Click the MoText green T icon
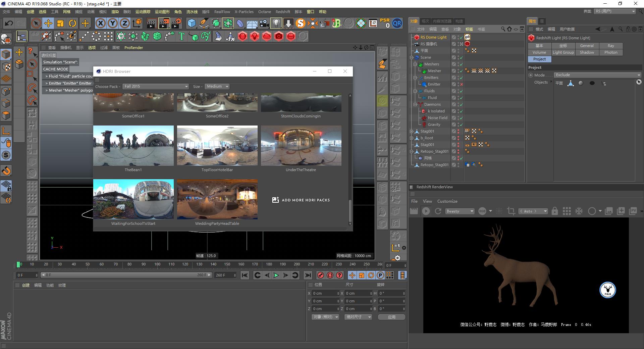Viewport: 644px width, 349px height. [181, 36]
